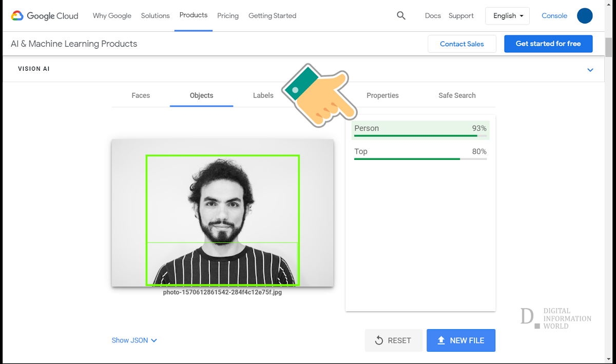Image resolution: width=616 pixels, height=364 pixels.
Task: Select the Top 80% result row
Action: 420,153
